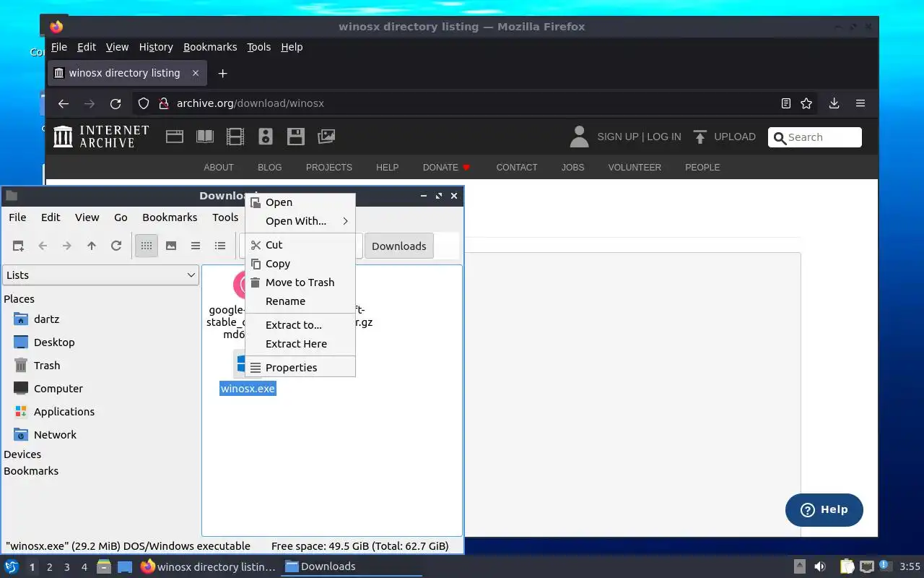
Task: Open Firefox Tools menu
Action: tap(258, 47)
